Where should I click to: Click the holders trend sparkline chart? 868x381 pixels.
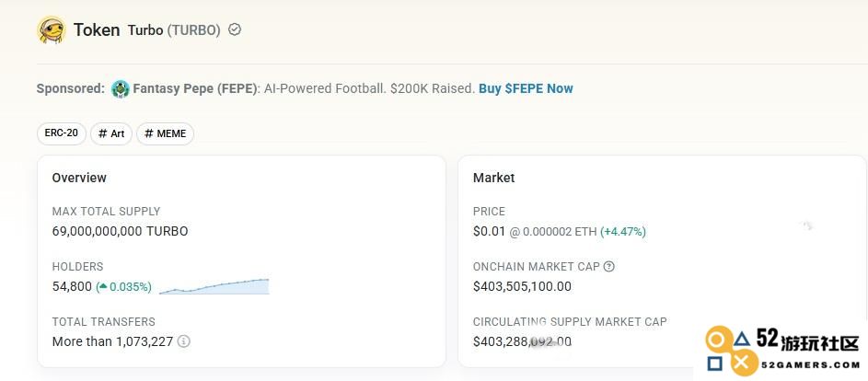click(214, 286)
